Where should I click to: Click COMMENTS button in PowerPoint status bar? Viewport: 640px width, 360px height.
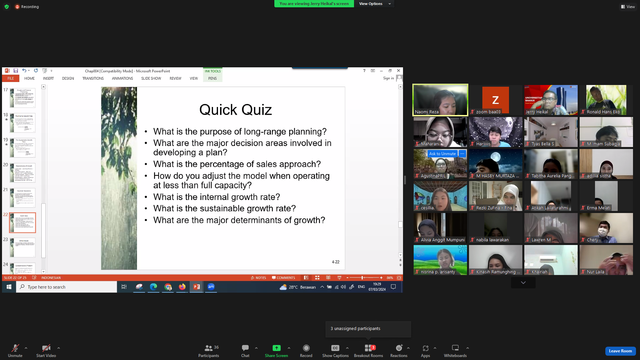click(283, 278)
